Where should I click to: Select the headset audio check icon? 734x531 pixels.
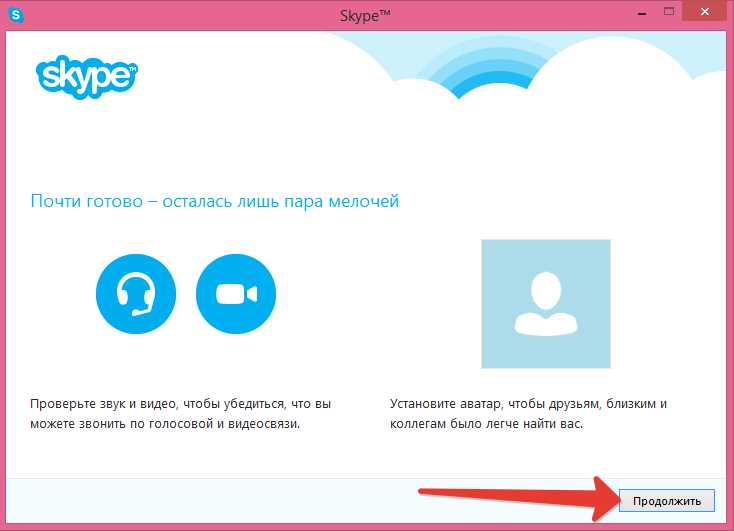(x=136, y=294)
